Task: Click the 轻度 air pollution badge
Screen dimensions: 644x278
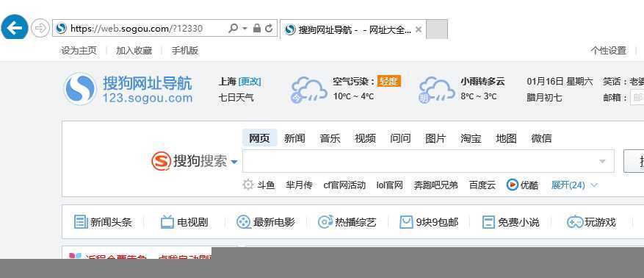Action: tap(389, 82)
